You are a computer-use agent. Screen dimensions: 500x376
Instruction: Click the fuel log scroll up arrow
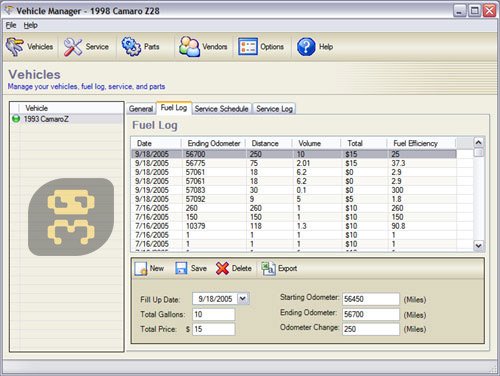pos(478,143)
